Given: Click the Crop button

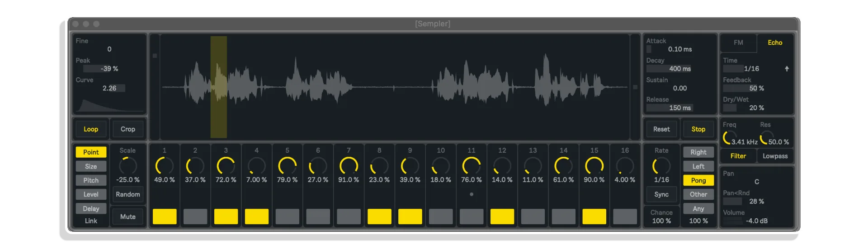Looking at the screenshot, I should click(128, 129).
